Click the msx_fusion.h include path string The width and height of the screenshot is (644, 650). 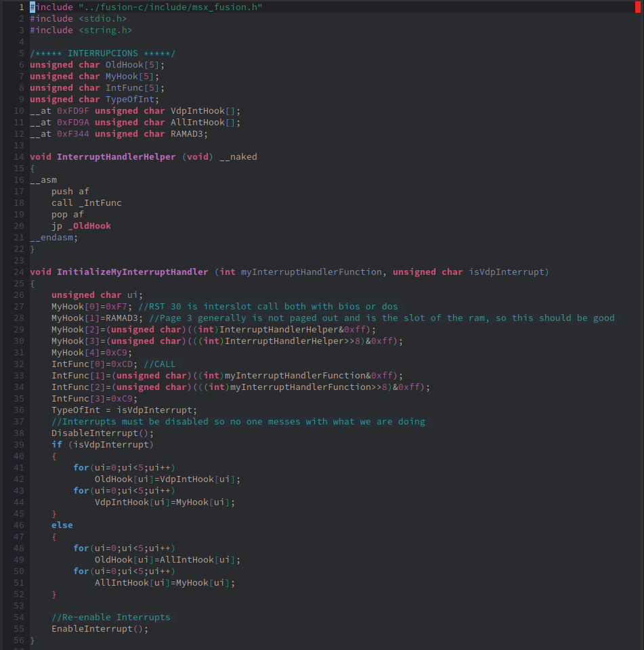point(171,7)
